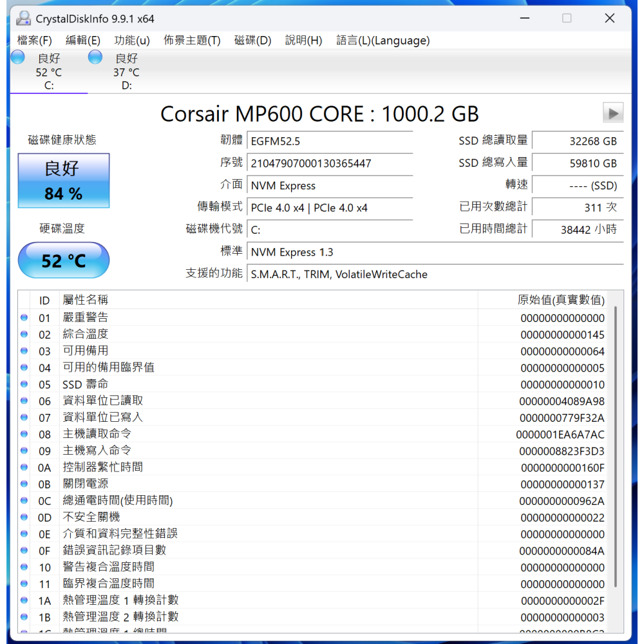Click rotation rate value ---- (SSD)

click(x=578, y=185)
